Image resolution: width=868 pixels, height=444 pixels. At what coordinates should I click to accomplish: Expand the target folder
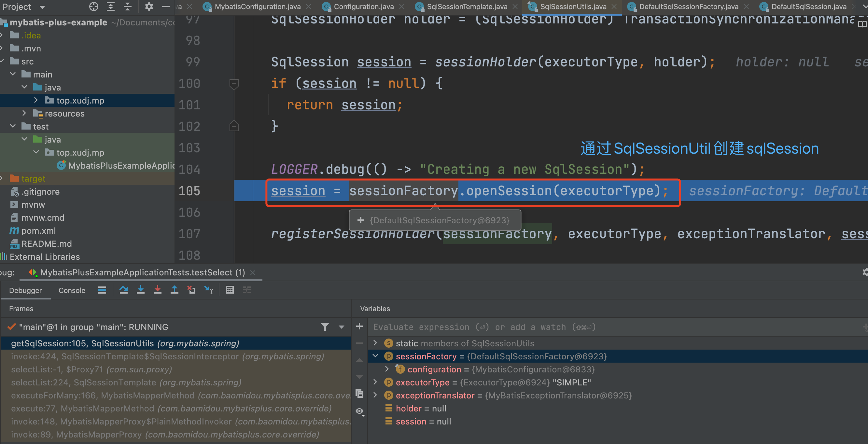[x=2, y=178]
